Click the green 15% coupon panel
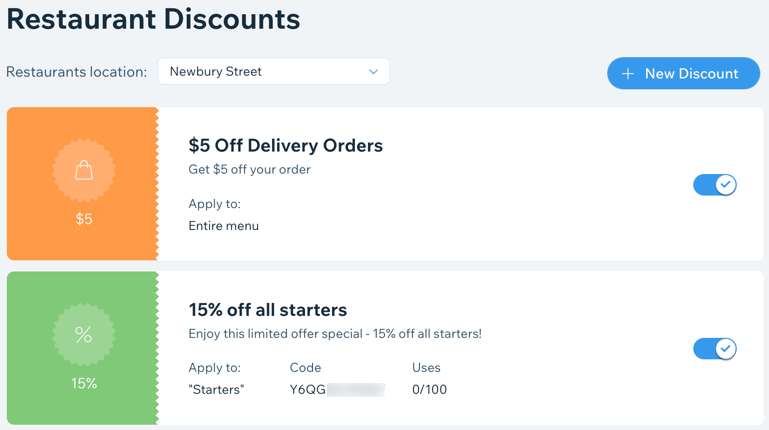This screenshot has width=769, height=430. pyautogui.click(x=82, y=348)
